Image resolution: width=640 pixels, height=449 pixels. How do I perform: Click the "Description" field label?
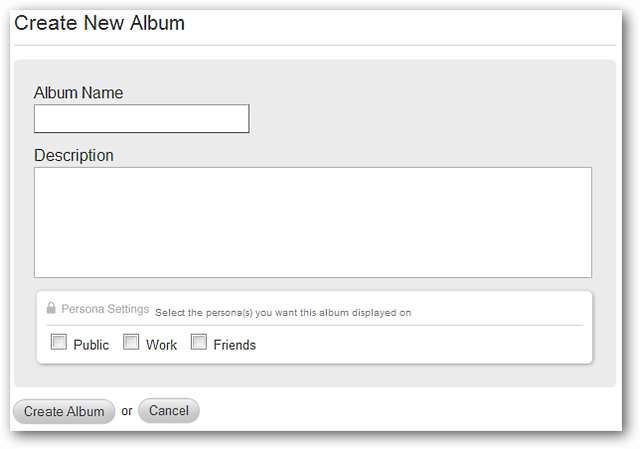coord(74,156)
